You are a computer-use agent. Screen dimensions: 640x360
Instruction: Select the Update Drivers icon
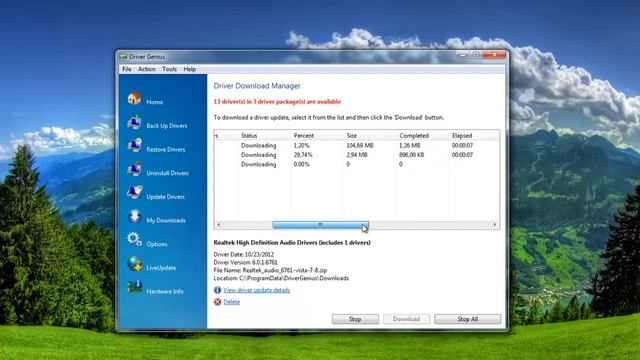134,193
